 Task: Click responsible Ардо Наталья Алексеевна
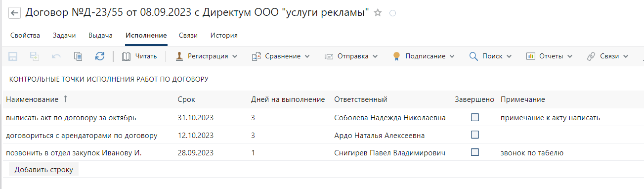[380, 135]
